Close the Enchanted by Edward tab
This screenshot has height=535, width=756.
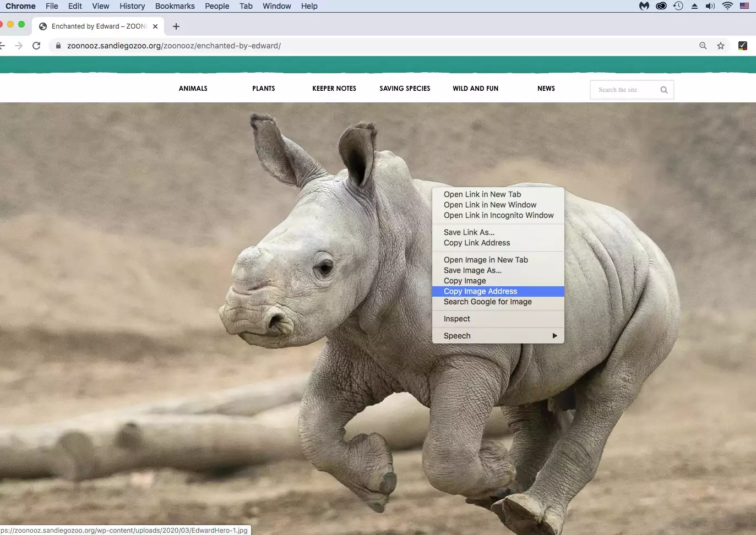pyautogui.click(x=155, y=26)
